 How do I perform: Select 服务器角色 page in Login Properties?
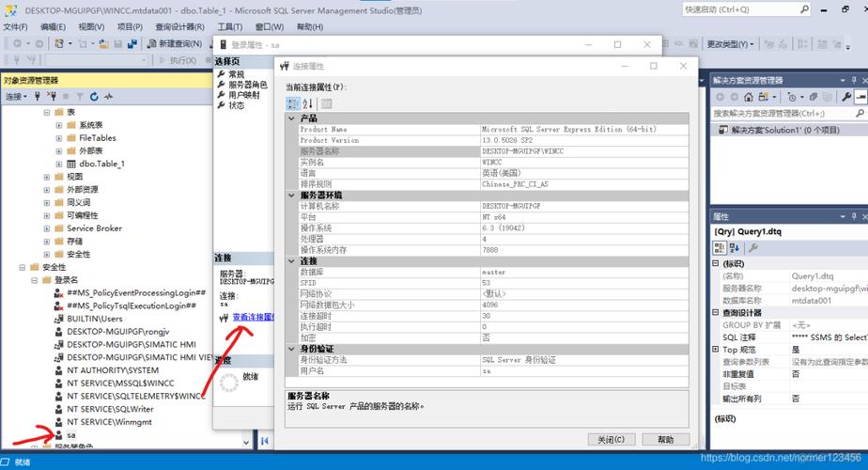click(x=247, y=85)
